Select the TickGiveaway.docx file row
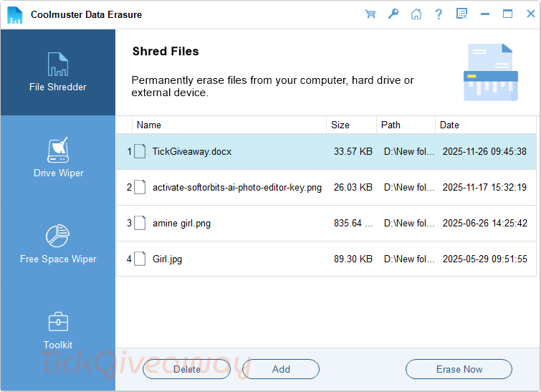 (327, 151)
